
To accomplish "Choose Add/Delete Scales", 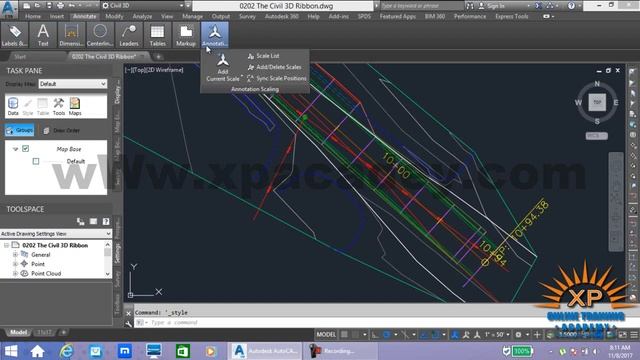I will tap(274, 67).
